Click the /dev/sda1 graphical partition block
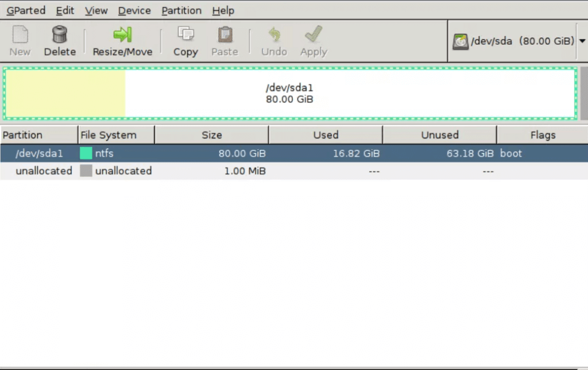The height and width of the screenshot is (370, 588). point(290,94)
